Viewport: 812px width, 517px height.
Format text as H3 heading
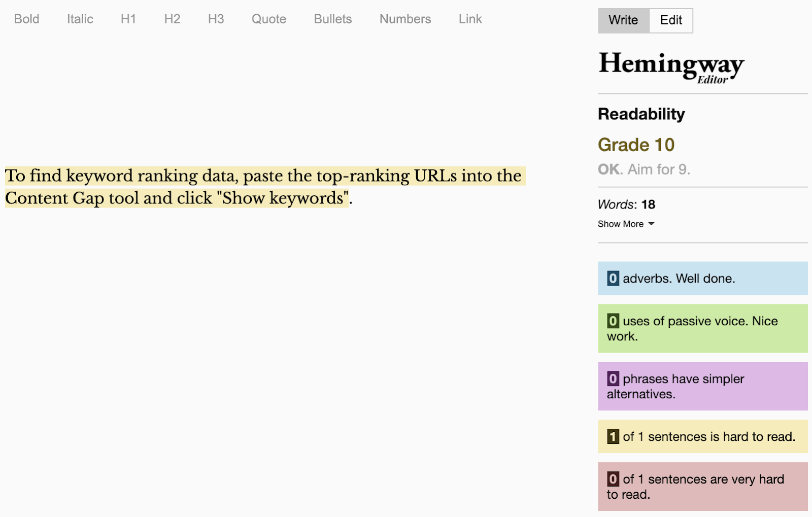click(x=216, y=19)
